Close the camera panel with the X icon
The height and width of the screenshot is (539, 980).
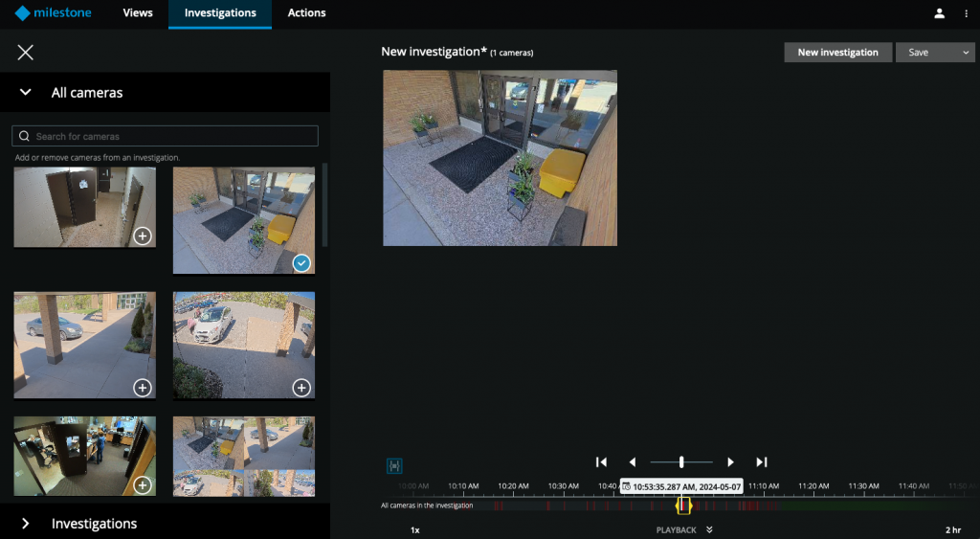[x=26, y=53]
